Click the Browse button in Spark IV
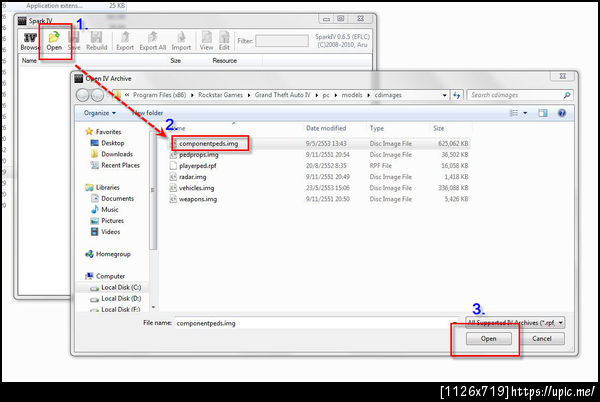This screenshot has height=402, width=600. [x=30, y=42]
